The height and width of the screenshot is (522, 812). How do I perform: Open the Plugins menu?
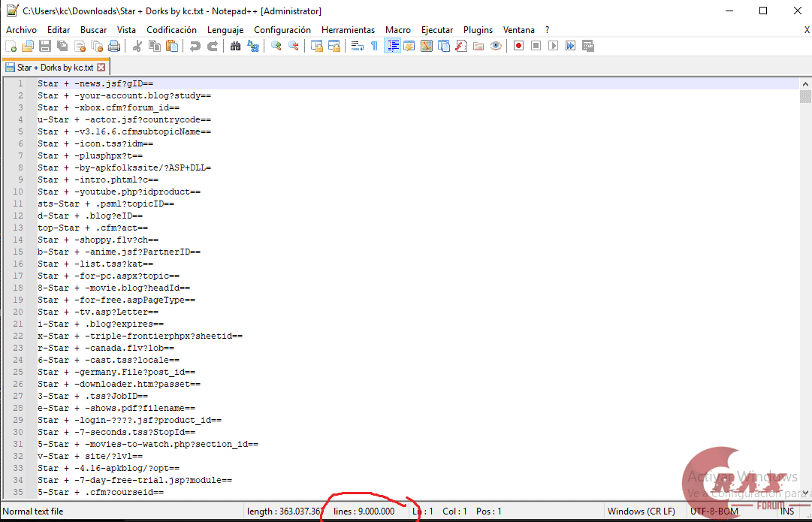pyautogui.click(x=478, y=30)
